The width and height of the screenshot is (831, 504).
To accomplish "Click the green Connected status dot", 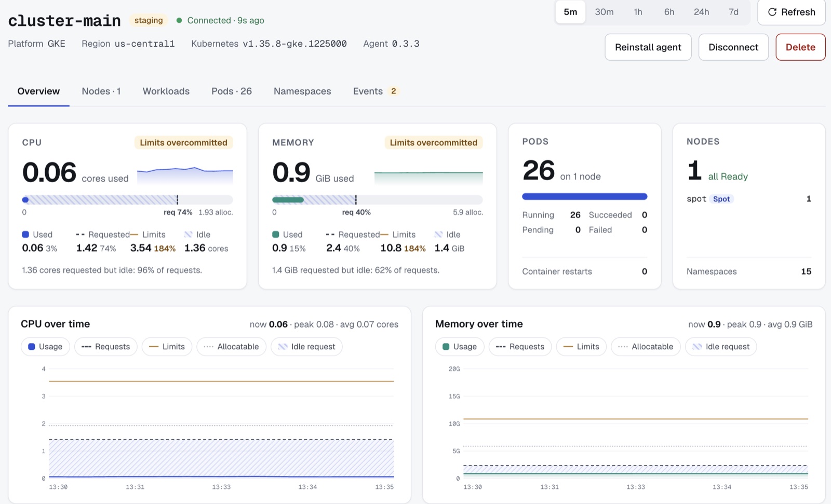I will click(179, 21).
